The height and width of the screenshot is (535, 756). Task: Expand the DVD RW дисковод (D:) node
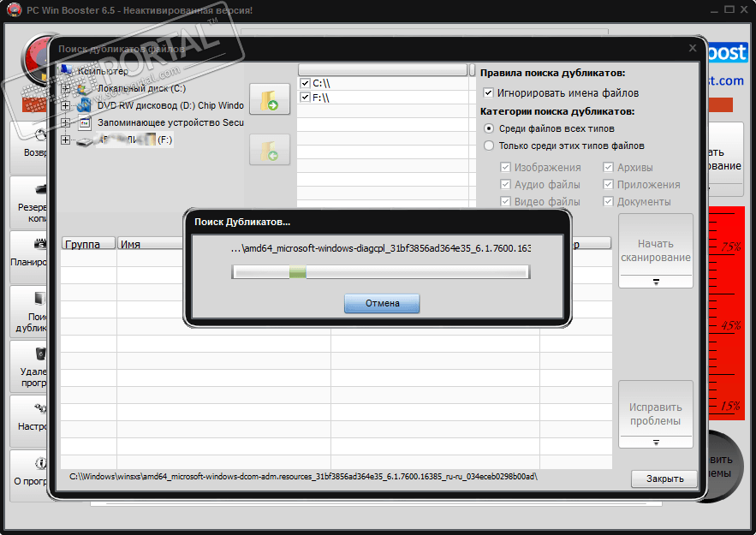[66, 105]
